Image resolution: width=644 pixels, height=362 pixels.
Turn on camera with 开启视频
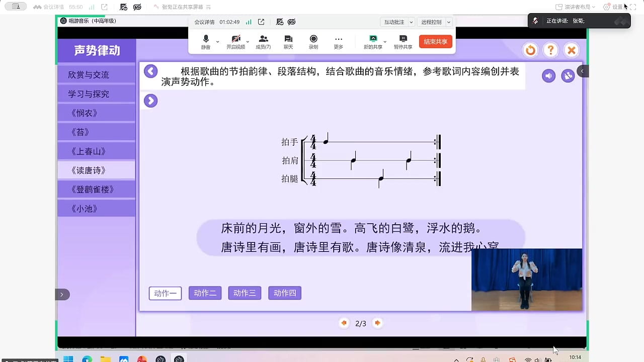click(x=235, y=42)
